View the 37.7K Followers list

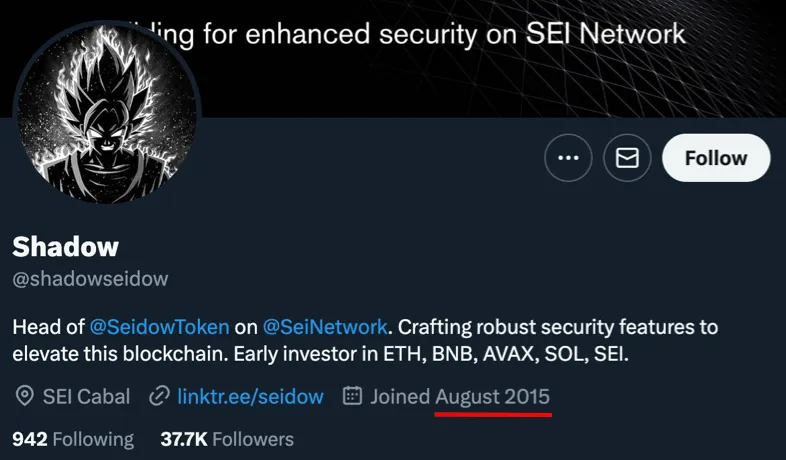point(227,439)
